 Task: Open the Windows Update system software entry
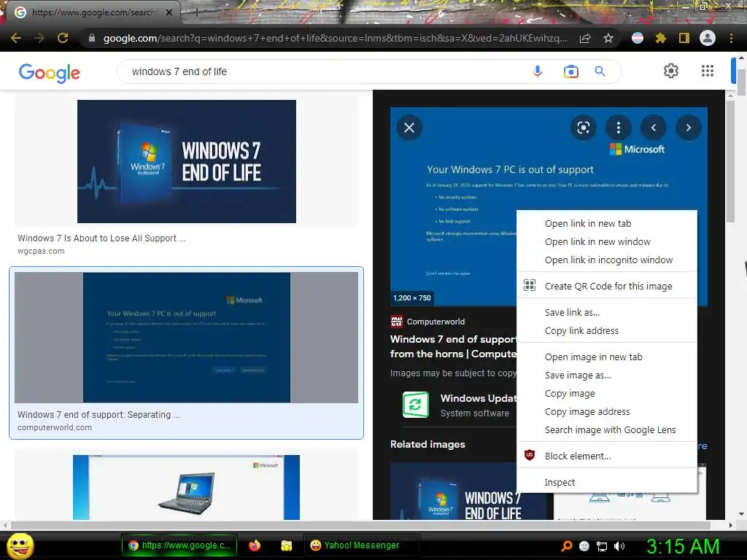pos(460,405)
